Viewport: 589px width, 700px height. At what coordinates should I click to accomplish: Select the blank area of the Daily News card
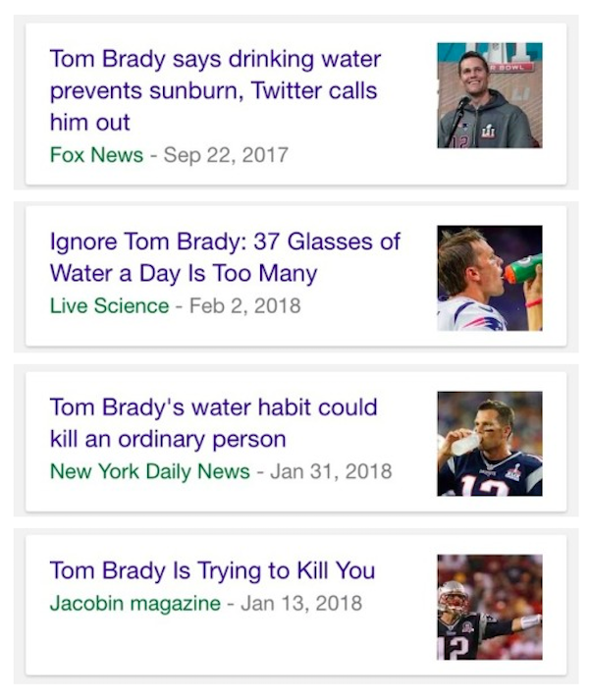click(x=294, y=494)
